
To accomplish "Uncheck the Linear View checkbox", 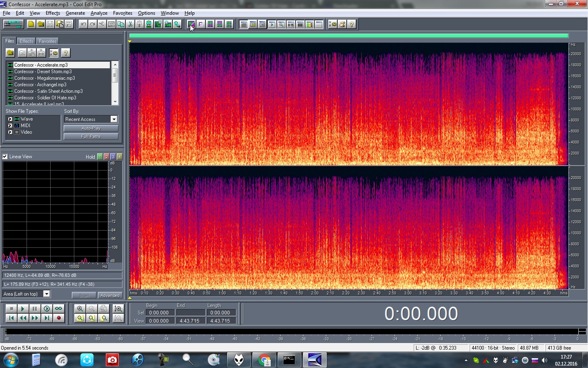I will (x=5, y=157).
